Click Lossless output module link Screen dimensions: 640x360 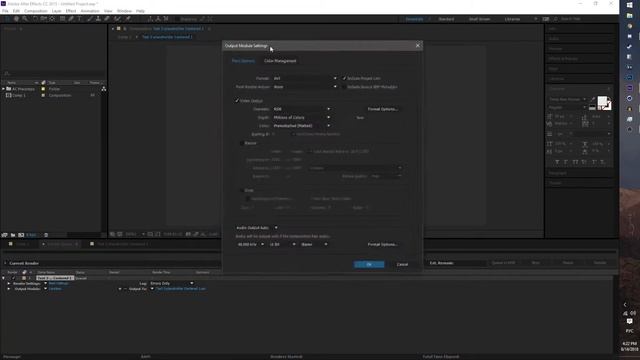(x=55, y=289)
